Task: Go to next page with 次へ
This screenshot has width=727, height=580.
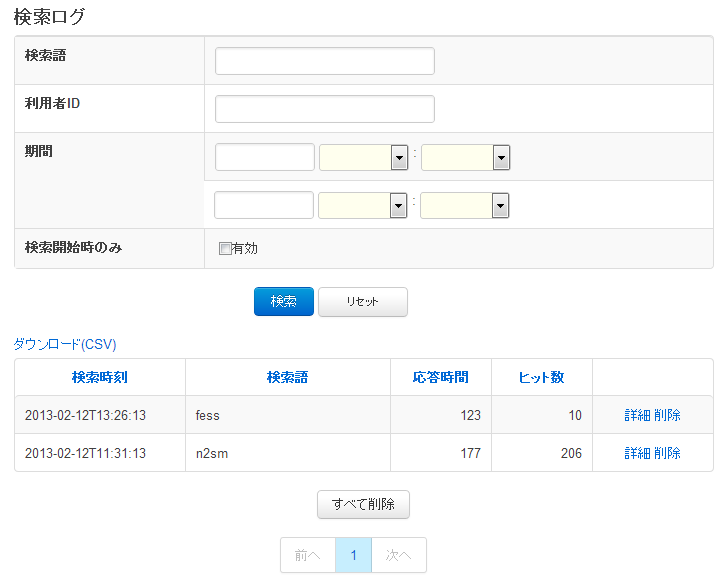Action: point(399,555)
